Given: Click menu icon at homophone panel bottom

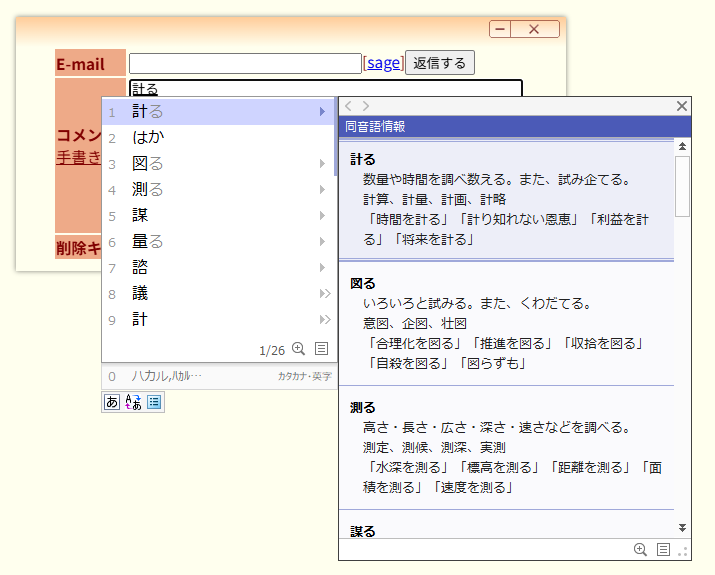Looking at the screenshot, I should (x=663, y=549).
